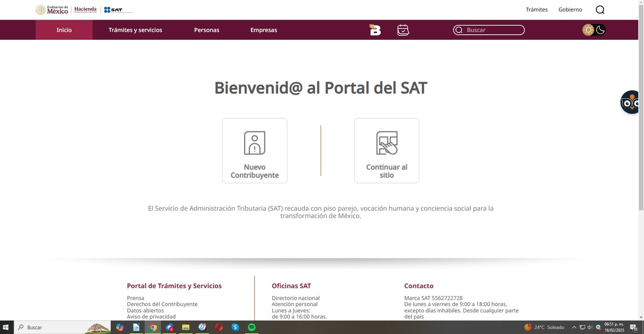Open Trámites link in top header
The height and width of the screenshot is (334, 644).
(x=536, y=10)
